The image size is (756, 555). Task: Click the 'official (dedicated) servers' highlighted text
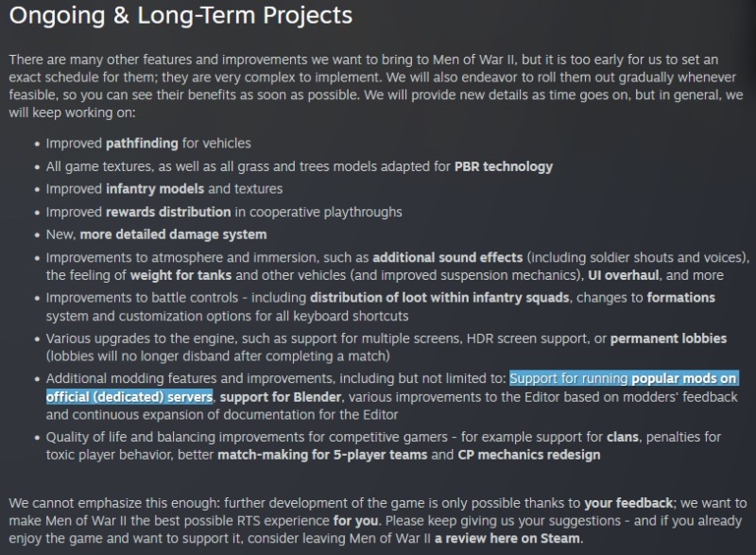click(x=129, y=397)
